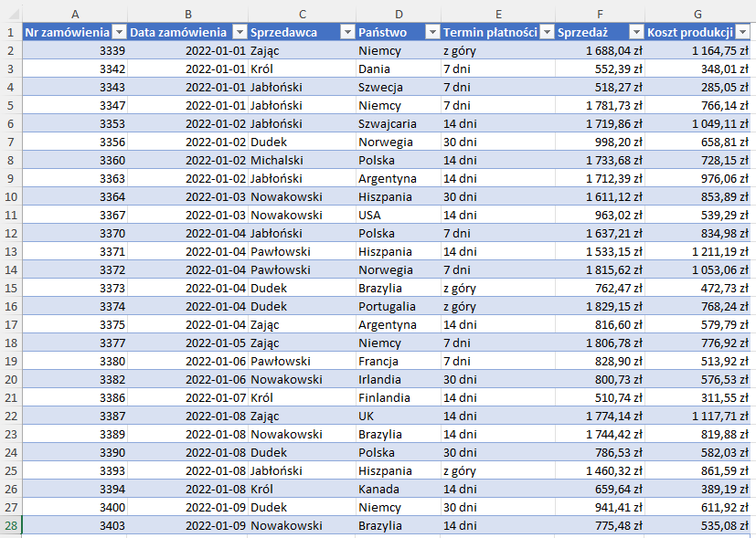Open the Data zamówienia filter dropdown

point(240,32)
